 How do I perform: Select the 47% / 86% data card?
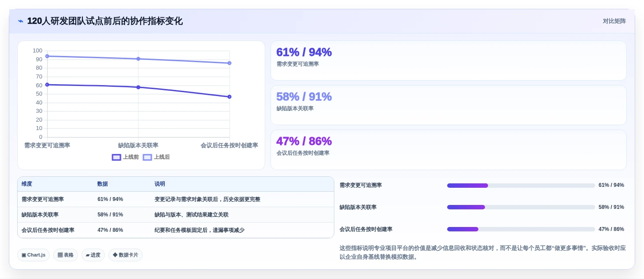448,150
